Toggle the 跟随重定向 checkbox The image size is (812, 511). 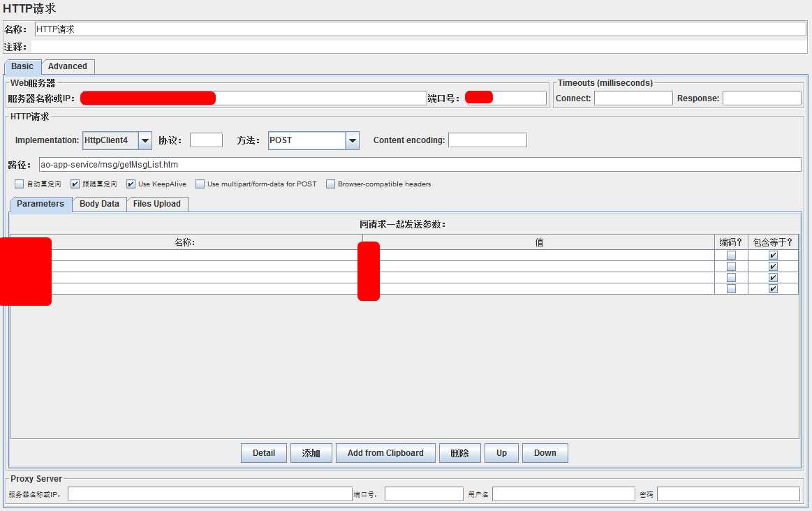[x=75, y=184]
